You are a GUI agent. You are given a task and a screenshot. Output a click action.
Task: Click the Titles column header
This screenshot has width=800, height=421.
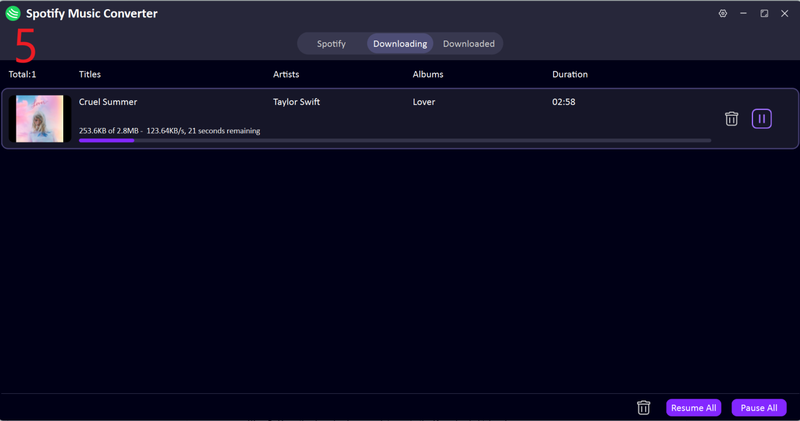pyautogui.click(x=90, y=75)
